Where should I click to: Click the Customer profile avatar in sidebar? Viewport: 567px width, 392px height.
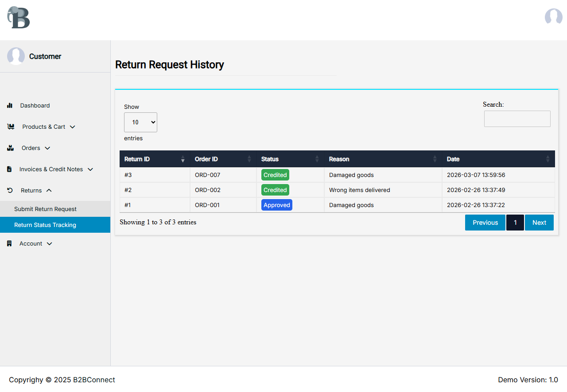point(16,56)
